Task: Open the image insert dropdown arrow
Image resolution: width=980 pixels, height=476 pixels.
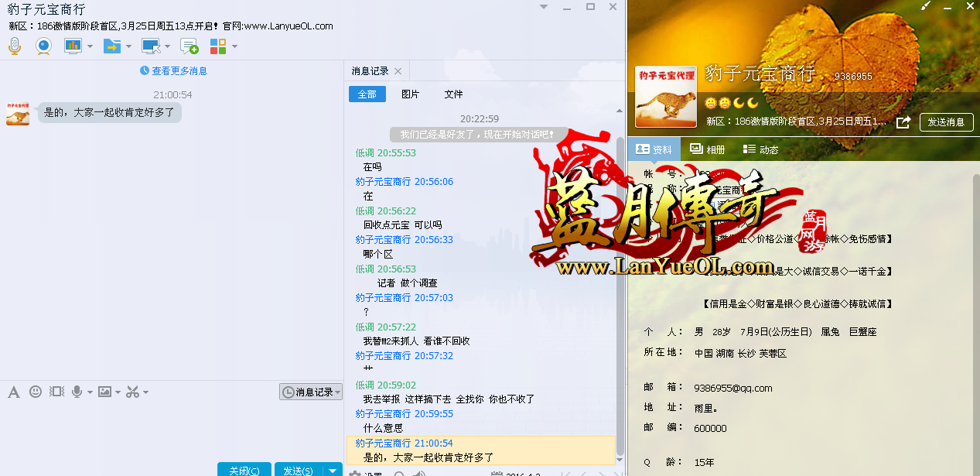Action: [117, 392]
